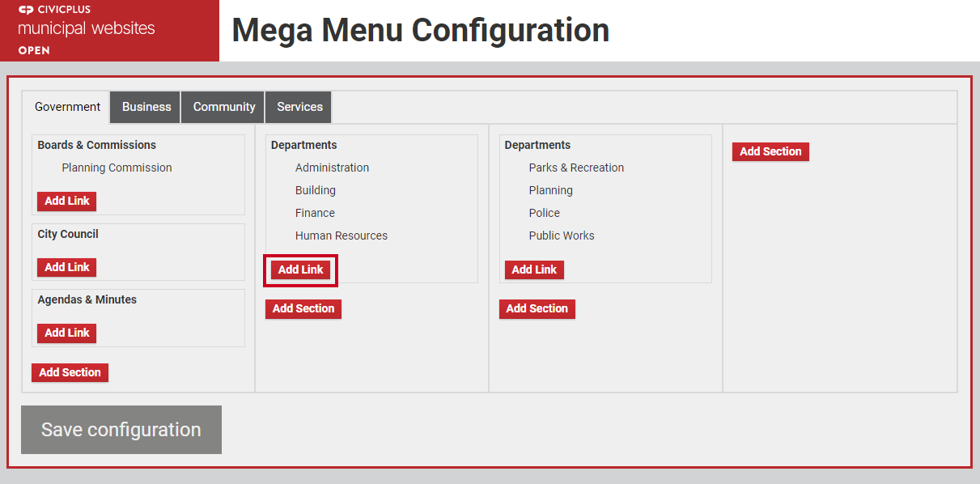The image size is (980, 484).
Task: Click the Save configuration button
Action: (121, 430)
